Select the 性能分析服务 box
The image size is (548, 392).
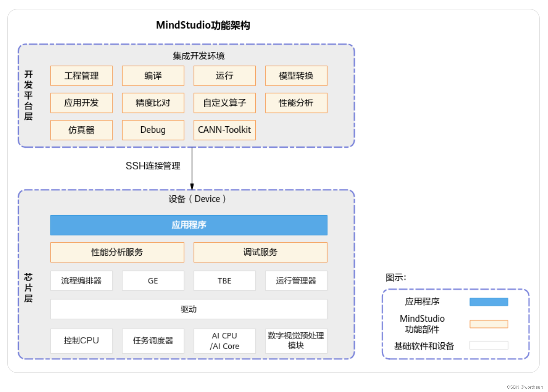[x=117, y=252]
